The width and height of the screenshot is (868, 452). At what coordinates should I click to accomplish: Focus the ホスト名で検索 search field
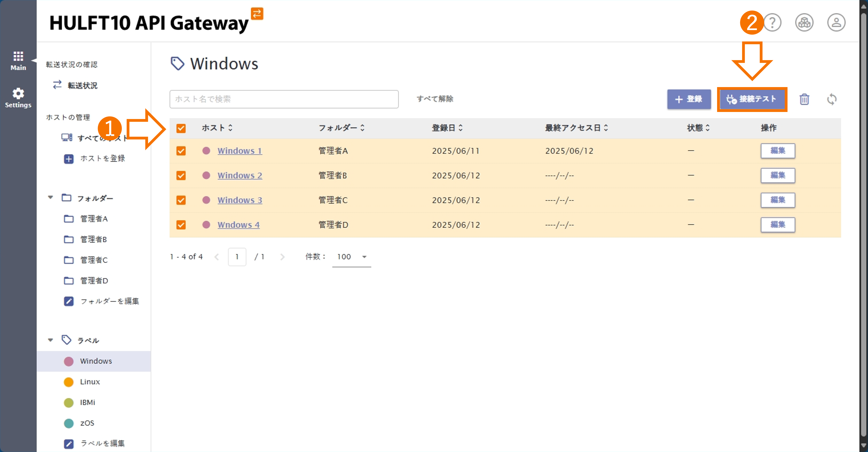click(x=284, y=99)
